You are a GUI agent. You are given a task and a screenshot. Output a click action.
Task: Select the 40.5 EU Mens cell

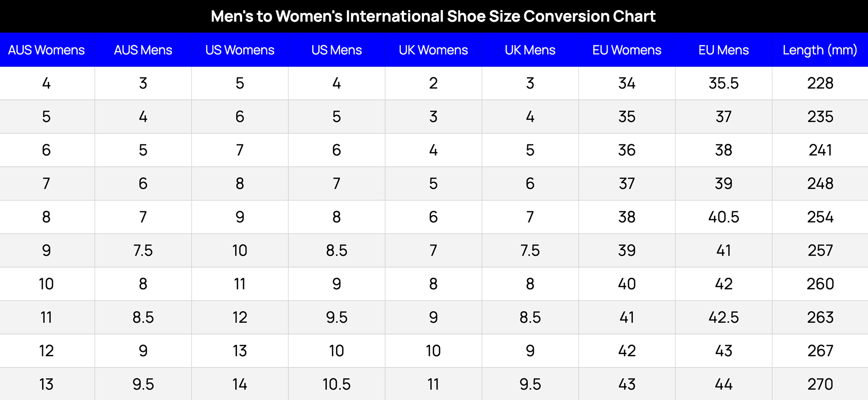coord(723,217)
